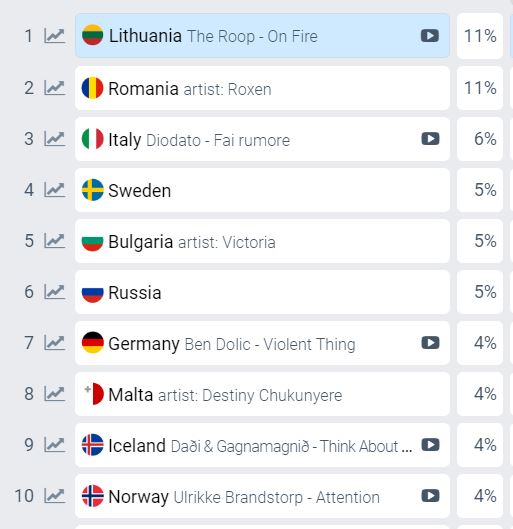Open trend chart icon beside Malta
The width and height of the screenshot is (513, 529).
(x=54, y=394)
